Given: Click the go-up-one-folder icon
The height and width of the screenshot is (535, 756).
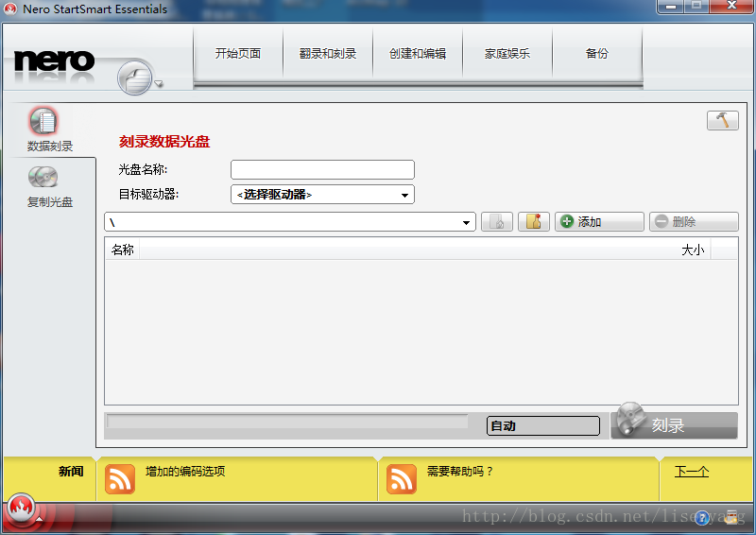Looking at the screenshot, I should pyautogui.click(x=497, y=222).
